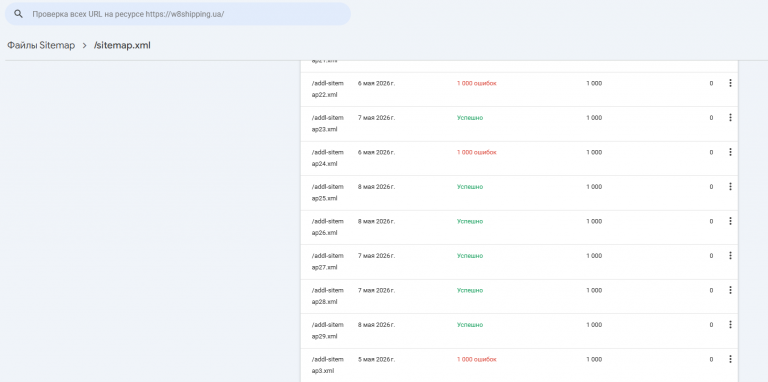Click the date in addl-sitemap25.xml row
768x382 pixels.
(376, 187)
